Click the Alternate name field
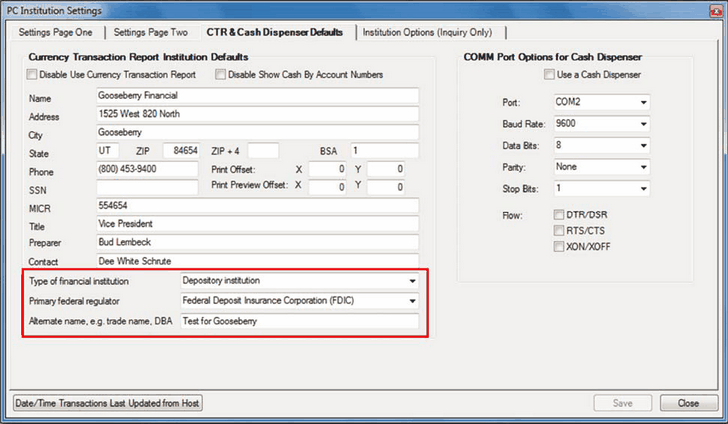The image size is (728, 424). 299,322
